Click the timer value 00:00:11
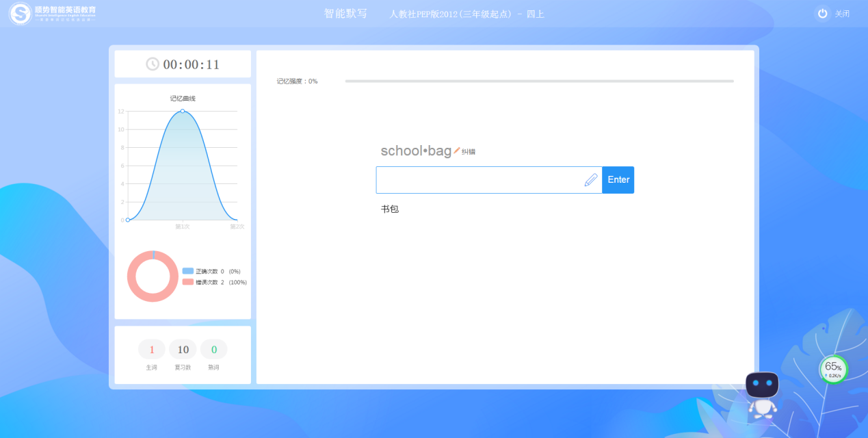Image resolution: width=868 pixels, height=438 pixels. (x=192, y=64)
